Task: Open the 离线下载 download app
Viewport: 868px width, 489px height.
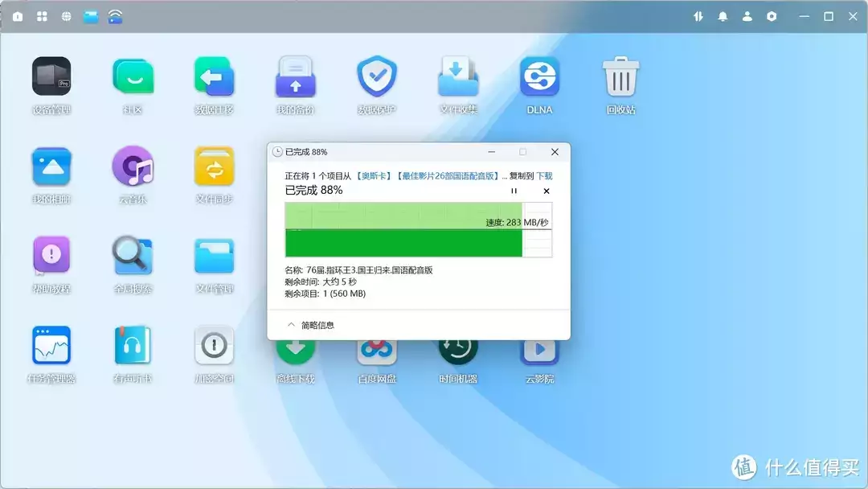Action: click(x=296, y=353)
